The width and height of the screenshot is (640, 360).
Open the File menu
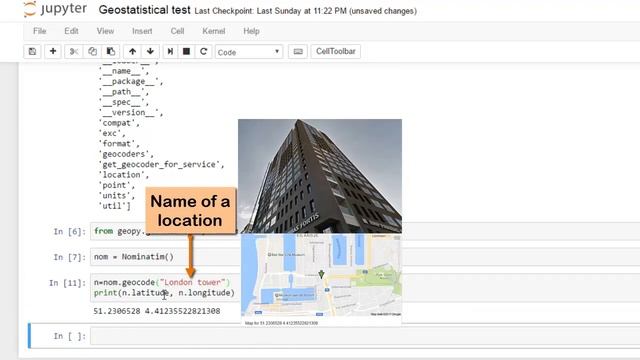click(x=40, y=31)
